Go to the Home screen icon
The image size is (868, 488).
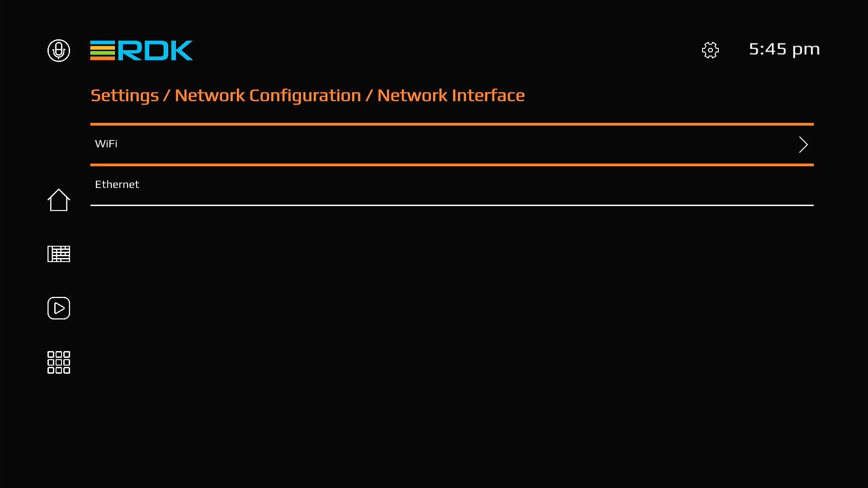pyautogui.click(x=59, y=200)
